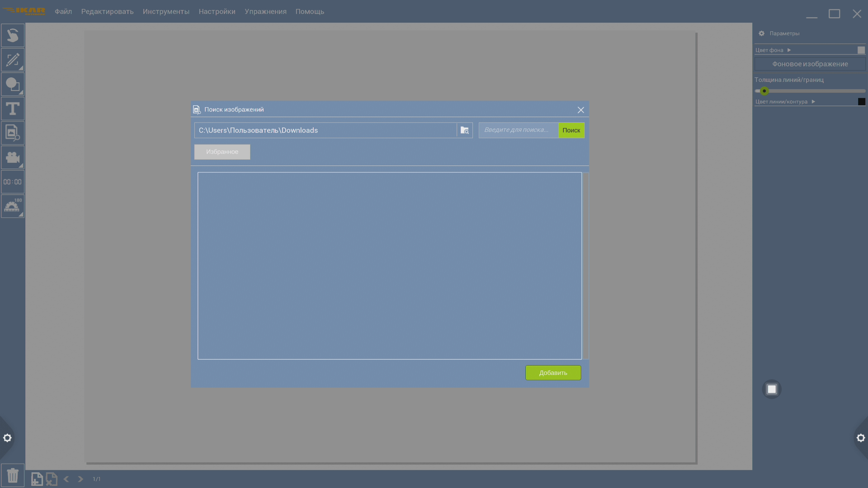
Task: Click the IKAR logo
Action: point(24,11)
